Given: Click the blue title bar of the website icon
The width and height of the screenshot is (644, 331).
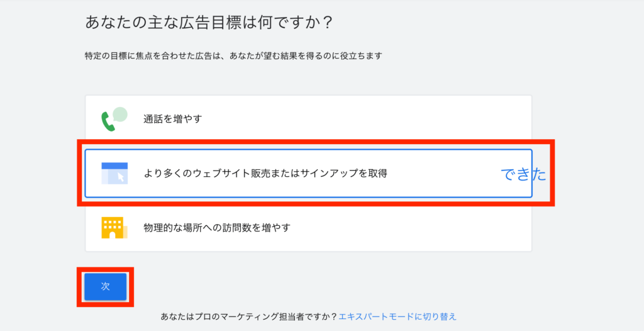Looking at the screenshot, I should 114,165.
